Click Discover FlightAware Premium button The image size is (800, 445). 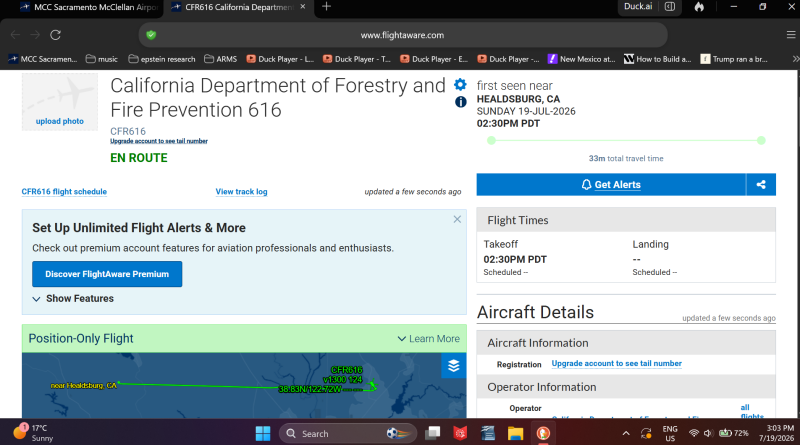click(x=107, y=274)
